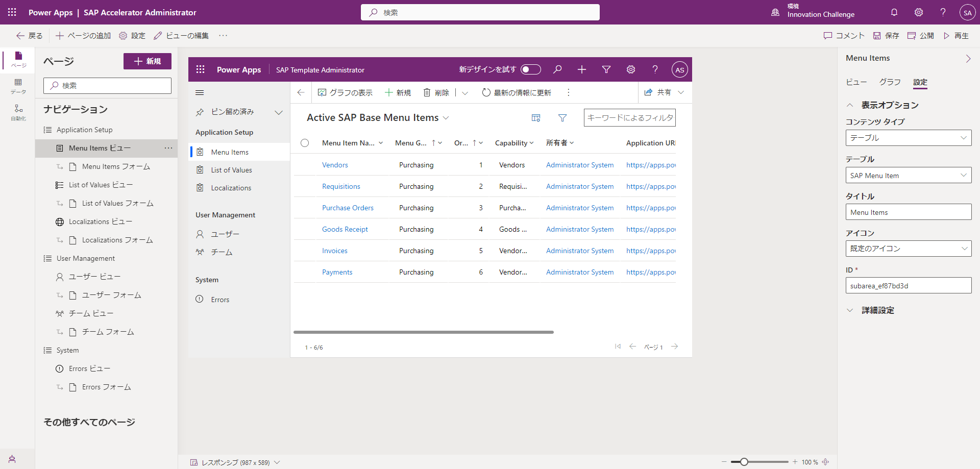980x469 pixels.
Task: Open the コンテンツ タイプ テーブル dropdown
Action: (909, 138)
